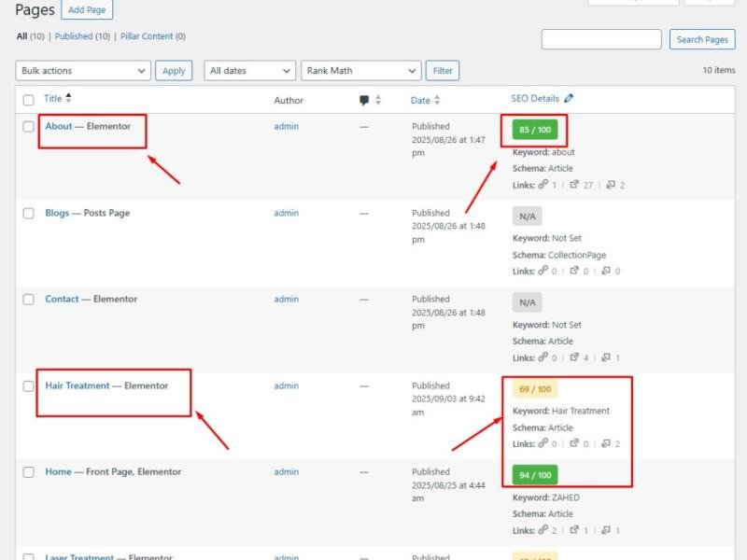
Task: Click external links icon in About row
Action: pyautogui.click(x=574, y=184)
